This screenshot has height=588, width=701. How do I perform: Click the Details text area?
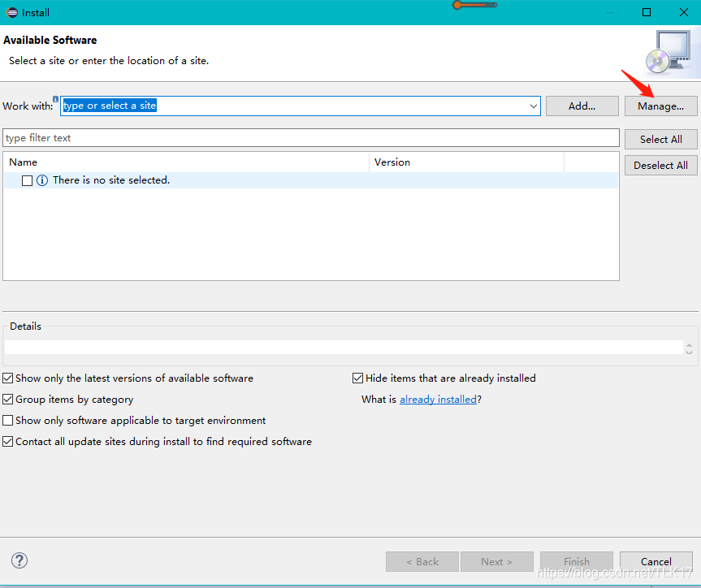coord(344,347)
